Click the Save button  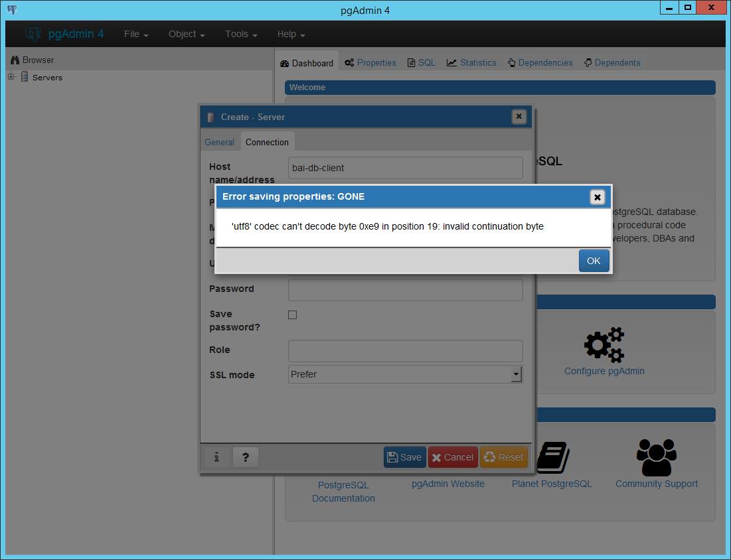(x=404, y=457)
